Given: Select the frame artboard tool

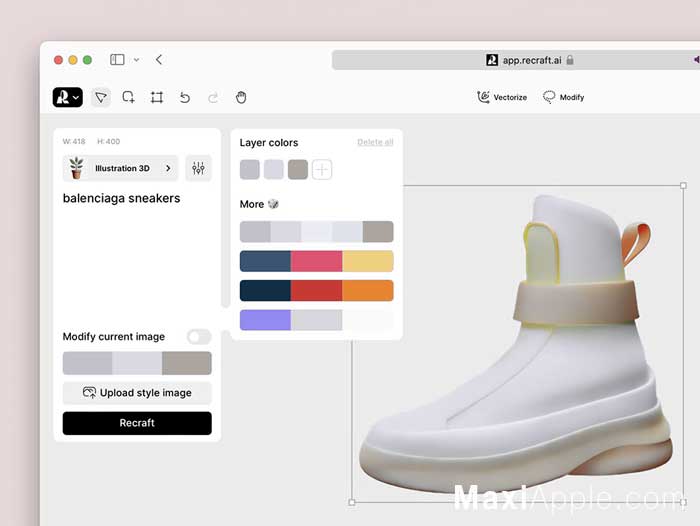Looking at the screenshot, I should click(157, 97).
